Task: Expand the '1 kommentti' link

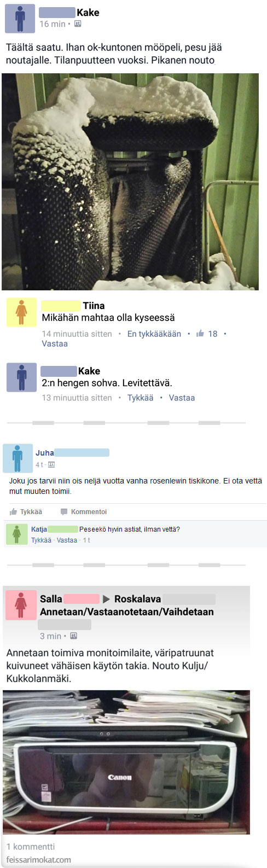Action: tap(31, 847)
